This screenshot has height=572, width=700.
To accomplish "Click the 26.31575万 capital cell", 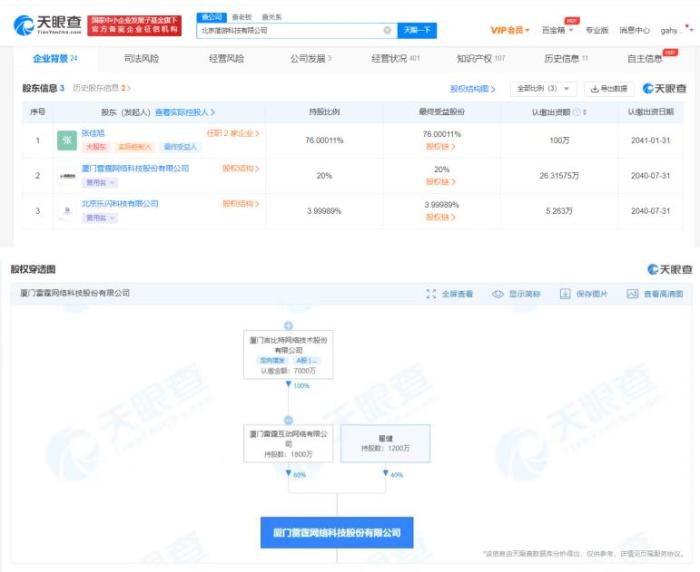I will pyautogui.click(x=559, y=175).
